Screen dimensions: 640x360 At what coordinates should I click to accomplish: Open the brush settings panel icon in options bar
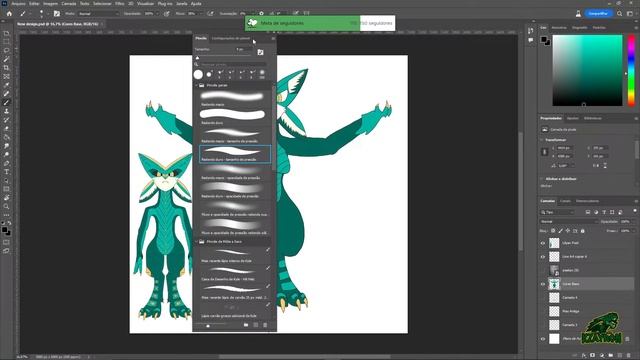57,13
